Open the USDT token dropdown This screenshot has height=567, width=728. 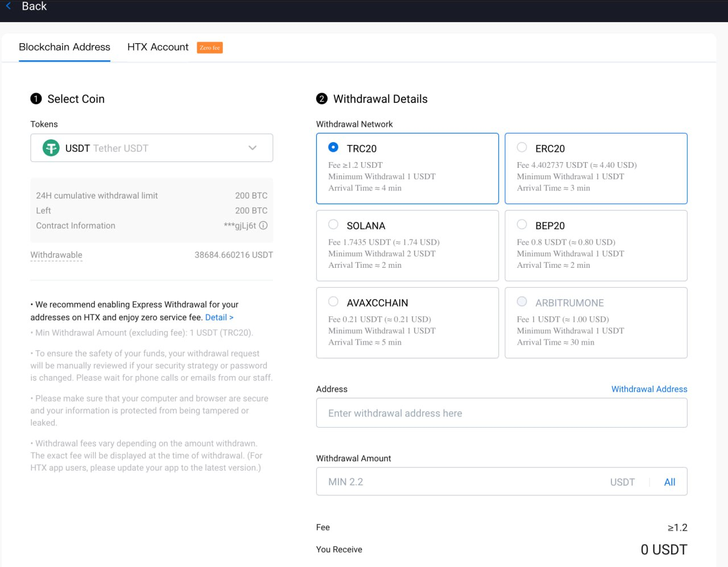[151, 148]
